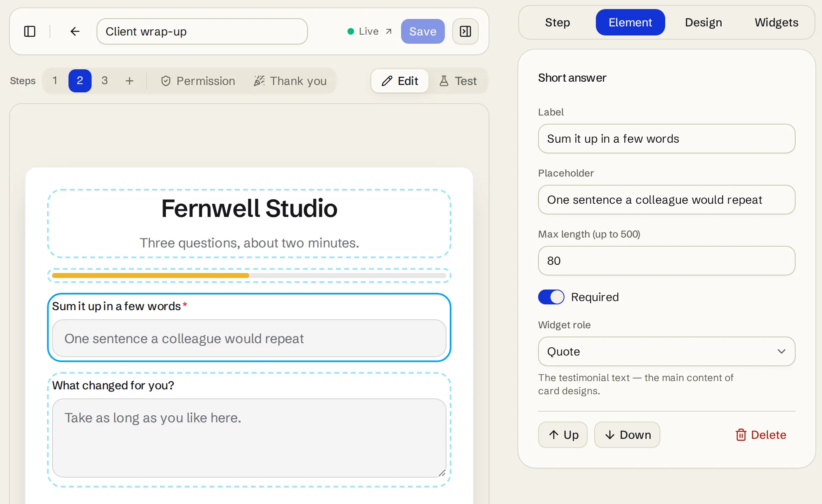Edit the form name field 'Client wrap-up'

[x=202, y=31]
